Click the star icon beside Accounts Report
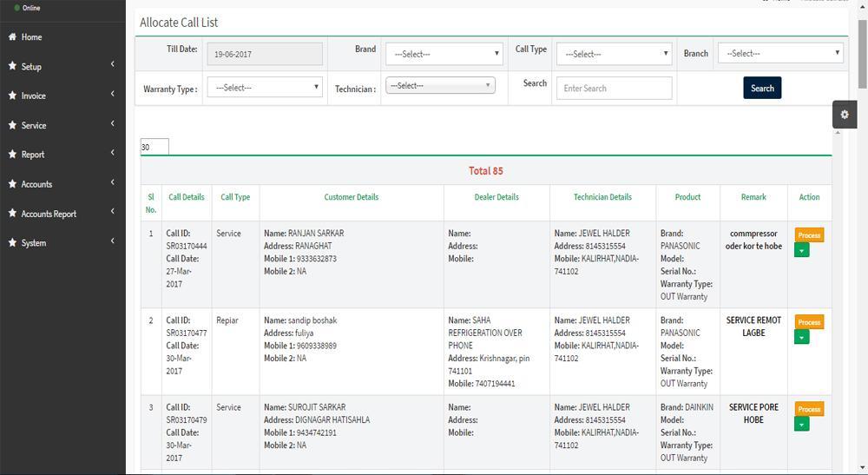The height and width of the screenshot is (475, 868). [x=12, y=213]
